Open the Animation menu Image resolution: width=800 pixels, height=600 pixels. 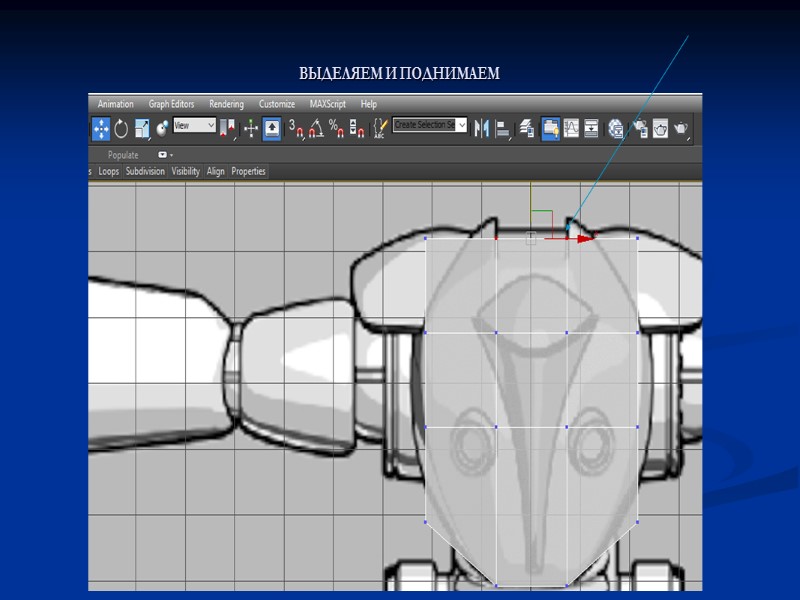(x=116, y=104)
